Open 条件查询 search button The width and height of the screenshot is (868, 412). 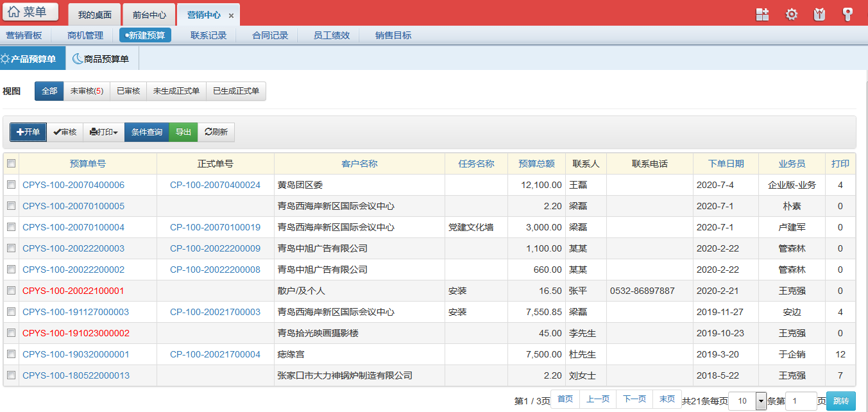(147, 132)
